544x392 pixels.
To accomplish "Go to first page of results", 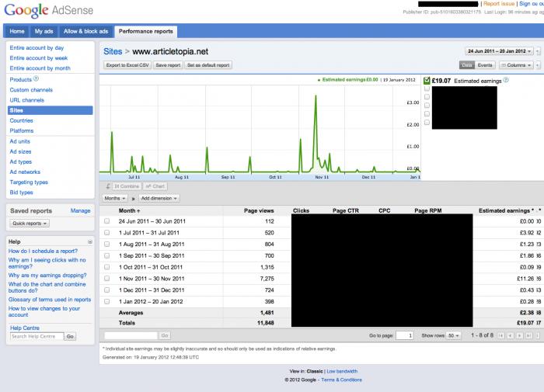I will coord(500,335).
